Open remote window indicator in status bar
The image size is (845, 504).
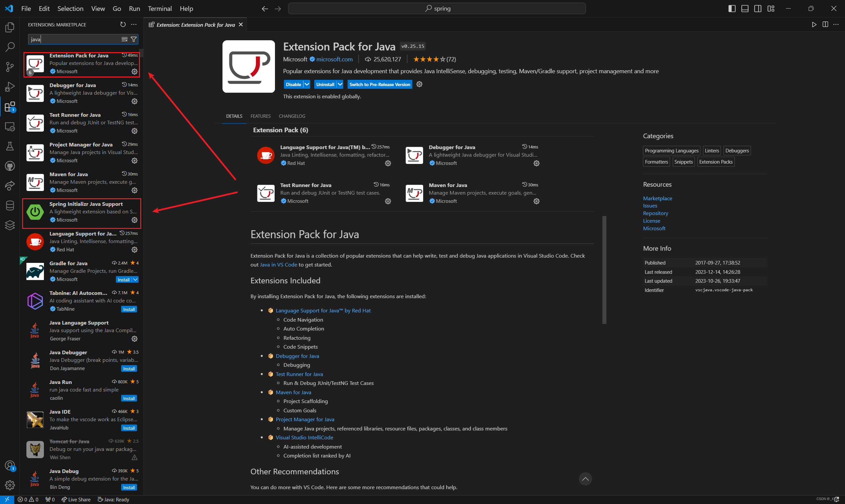(x=7, y=500)
